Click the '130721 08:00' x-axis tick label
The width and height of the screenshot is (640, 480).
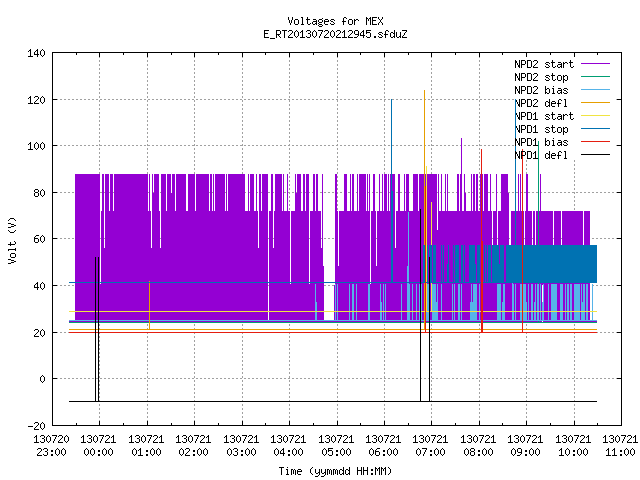click(478, 446)
